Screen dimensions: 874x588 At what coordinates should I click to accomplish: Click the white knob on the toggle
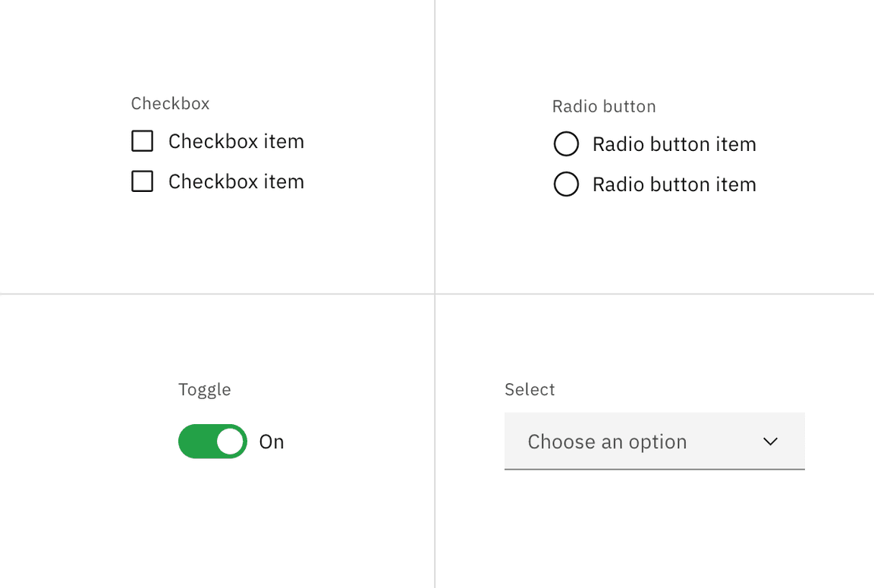click(230, 442)
